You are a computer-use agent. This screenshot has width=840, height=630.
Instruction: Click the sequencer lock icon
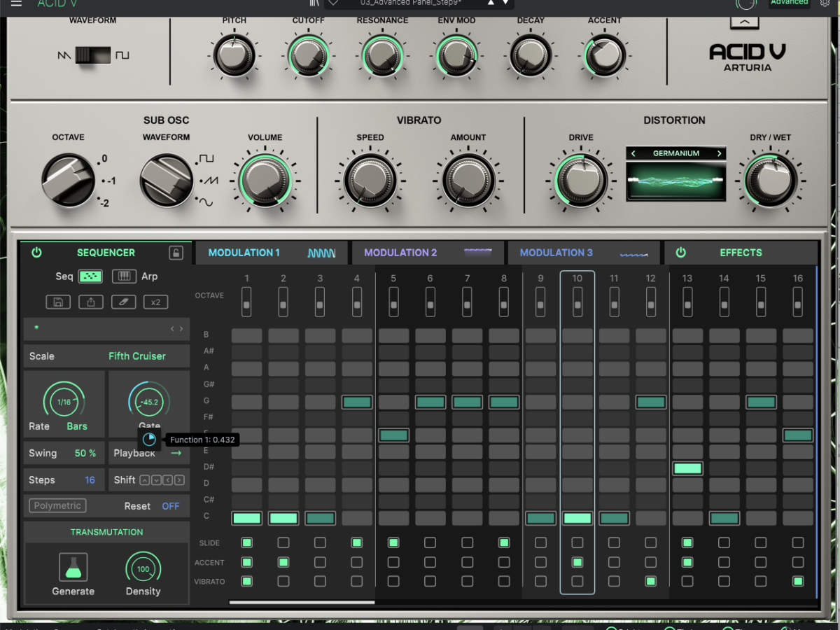click(176, 253)
